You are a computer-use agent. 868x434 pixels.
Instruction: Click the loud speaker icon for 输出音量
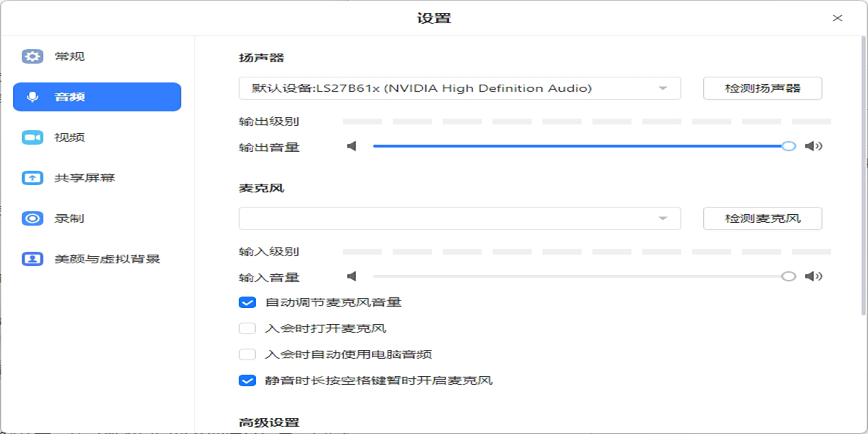tap(814, 146)
